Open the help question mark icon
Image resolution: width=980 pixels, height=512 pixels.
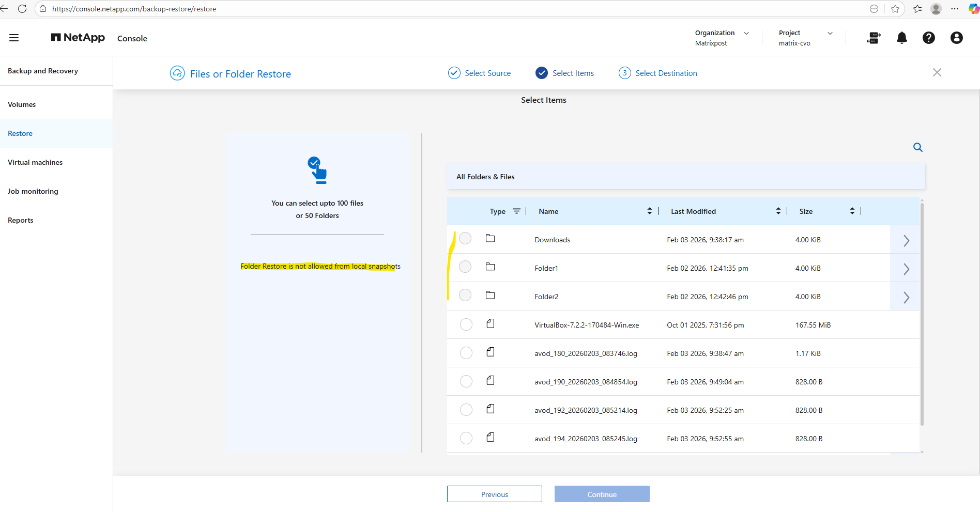pos(928,38)
